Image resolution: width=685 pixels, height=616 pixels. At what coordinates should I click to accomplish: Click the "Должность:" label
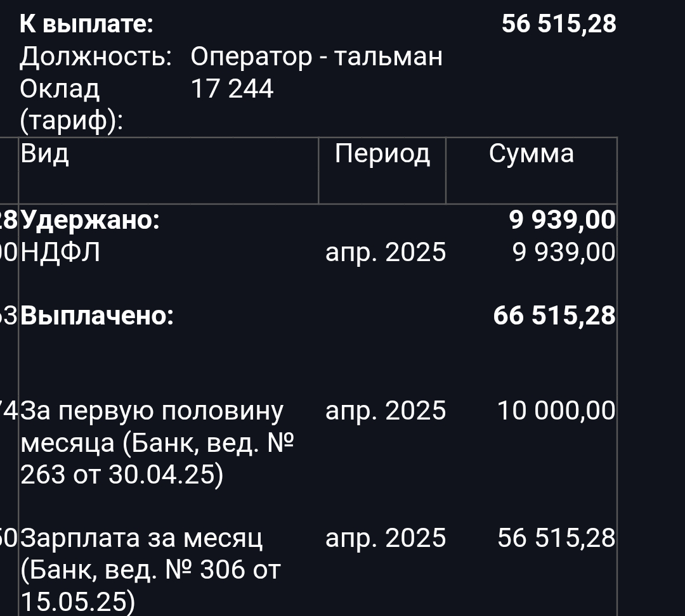(95, 57)
